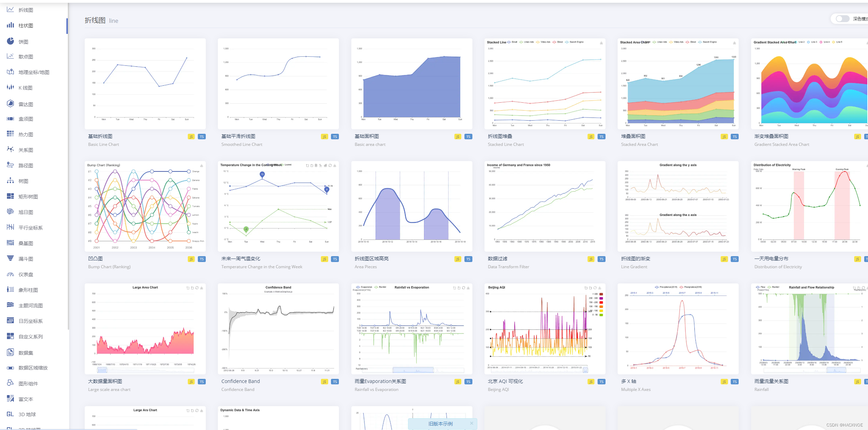Click the geo map icon in sidebar
Screen dimensions: 868x430
point(10,72)
